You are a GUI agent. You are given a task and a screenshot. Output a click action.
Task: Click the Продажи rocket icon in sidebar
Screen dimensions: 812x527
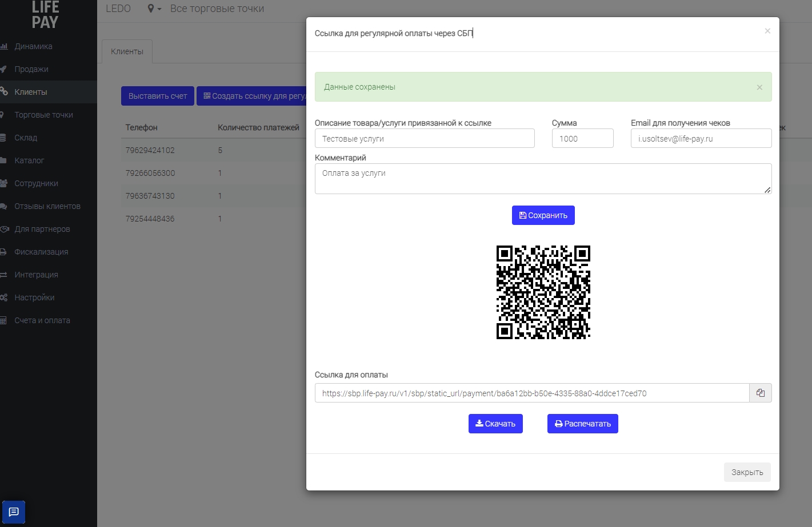(3, 69)
